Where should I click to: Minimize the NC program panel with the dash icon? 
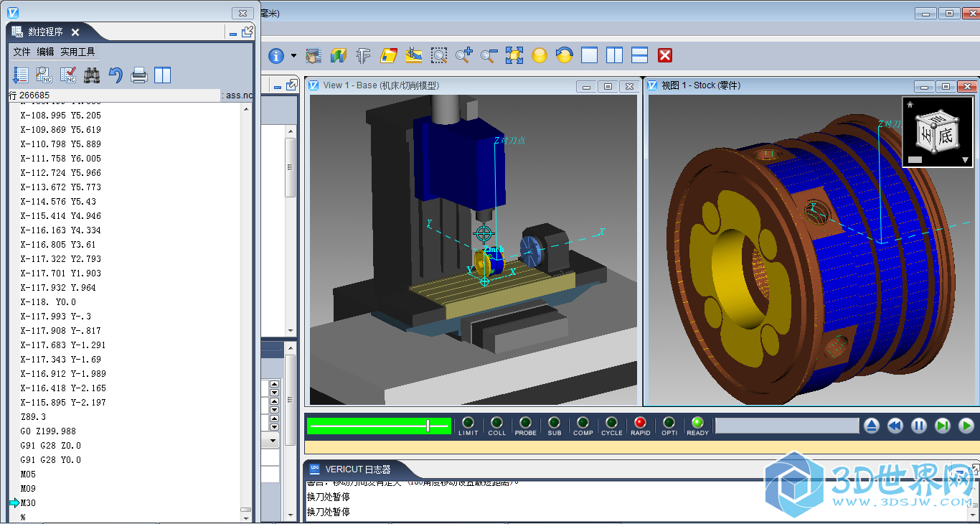tap(233, 33)
